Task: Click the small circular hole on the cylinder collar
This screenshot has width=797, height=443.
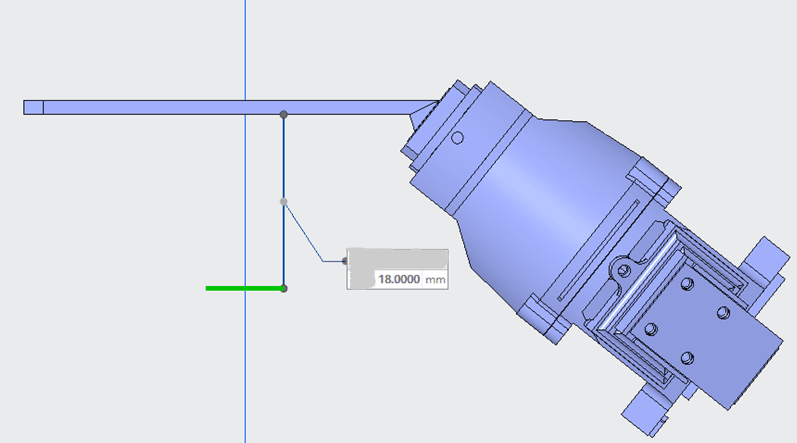Action: [457, 138]
